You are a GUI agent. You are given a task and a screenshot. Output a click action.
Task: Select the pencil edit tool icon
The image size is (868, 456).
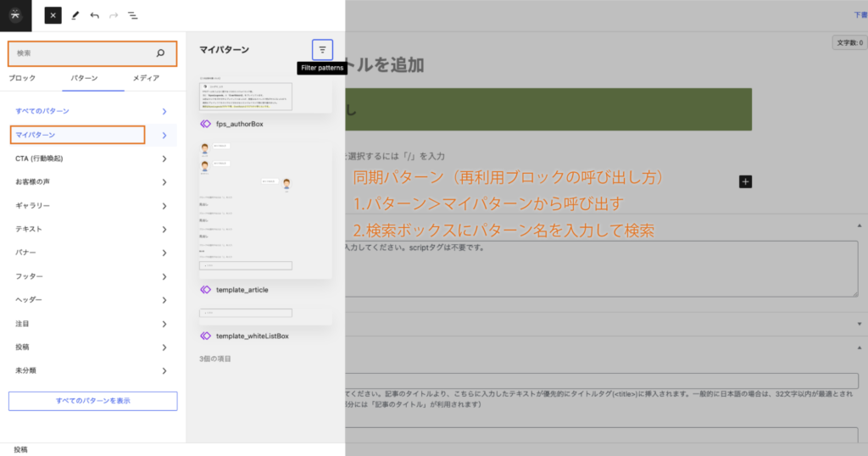75,15
